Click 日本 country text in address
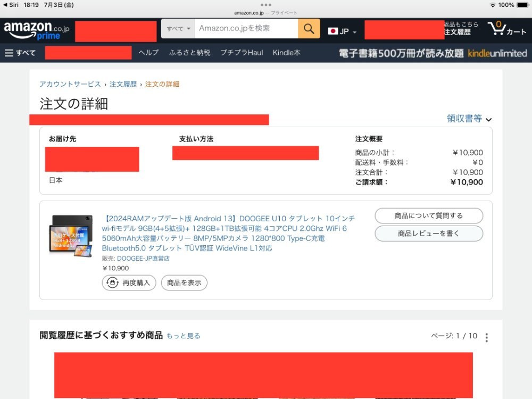This screenshot has height=399, width=532. (x=56, y=180)
